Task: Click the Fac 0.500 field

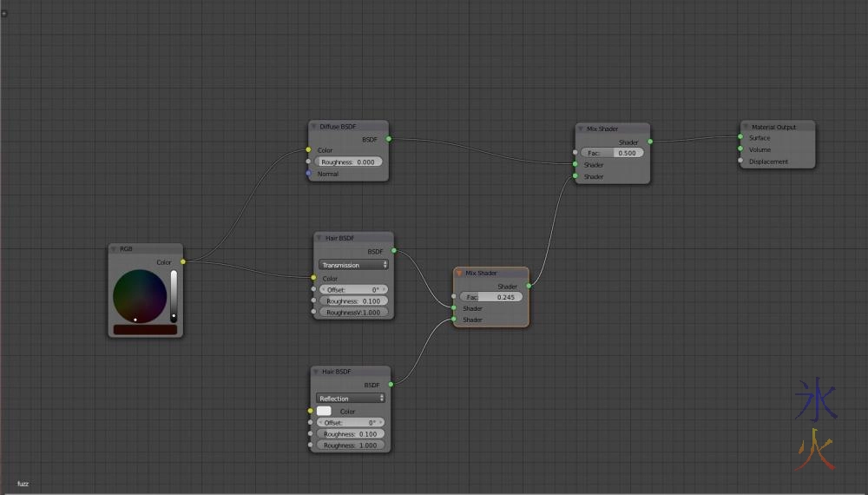Action: pos(612,153)
